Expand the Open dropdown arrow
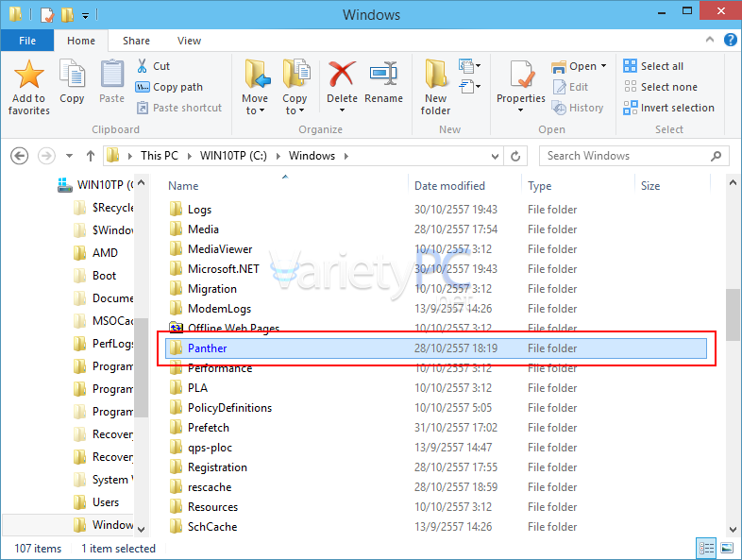Image resolution: width=742 pixels, height=560 pixels. (604, 66)
